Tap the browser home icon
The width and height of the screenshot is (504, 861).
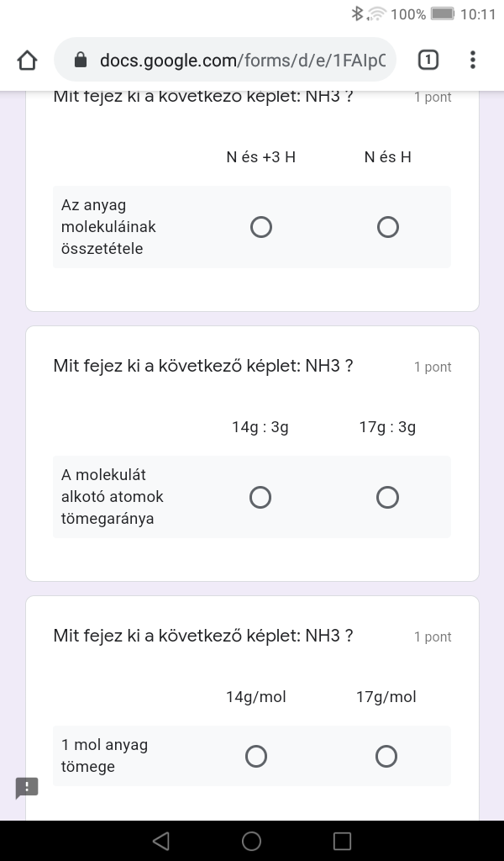[27, 60]
